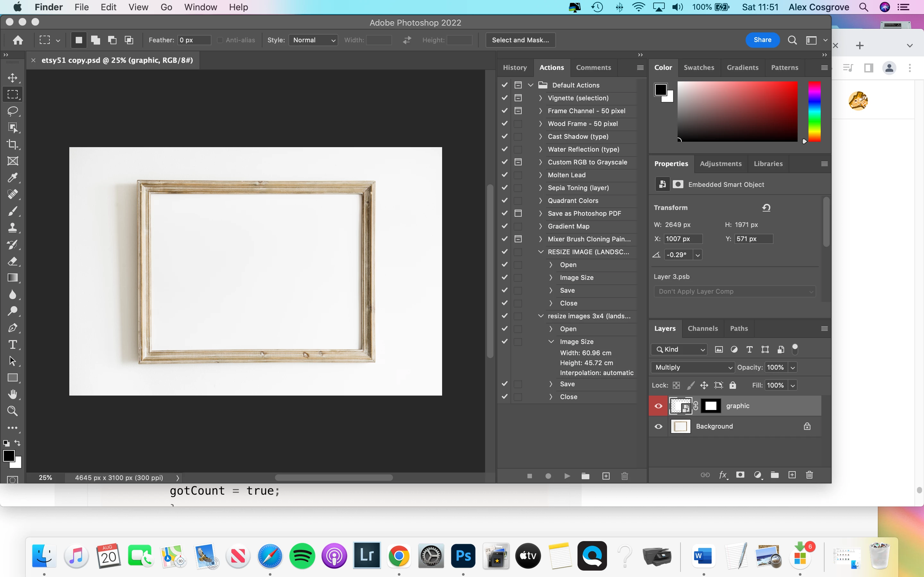Pick the Eyedropper tool
This screenshot has width=924, height=577.
click(x=13, y=178)
